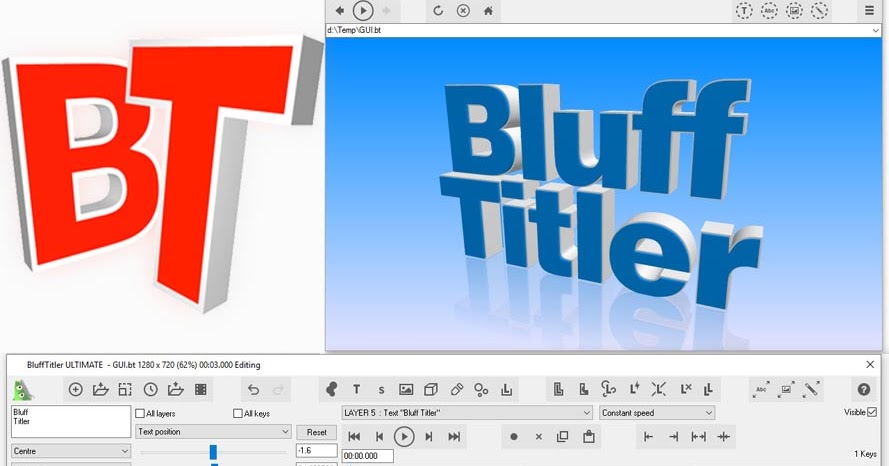Open the hamburger menu in preview window
The image size is (889, 466).
869,11
